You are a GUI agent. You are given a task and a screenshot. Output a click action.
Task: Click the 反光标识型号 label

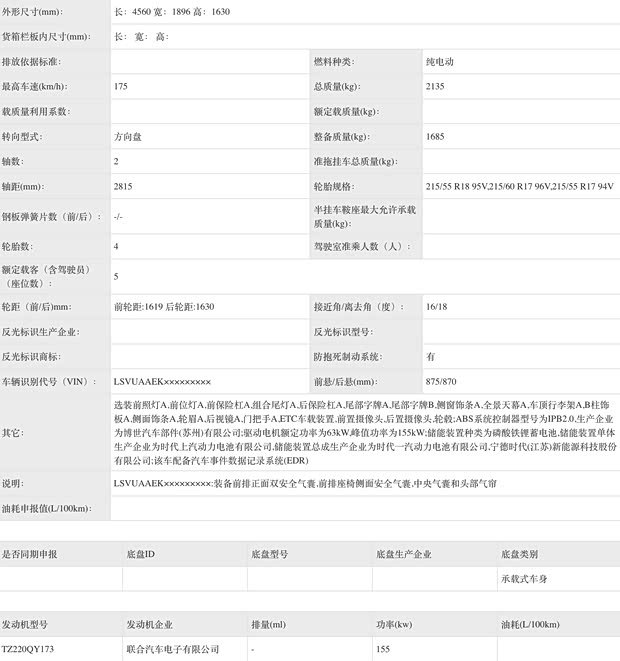coord(343,332)
